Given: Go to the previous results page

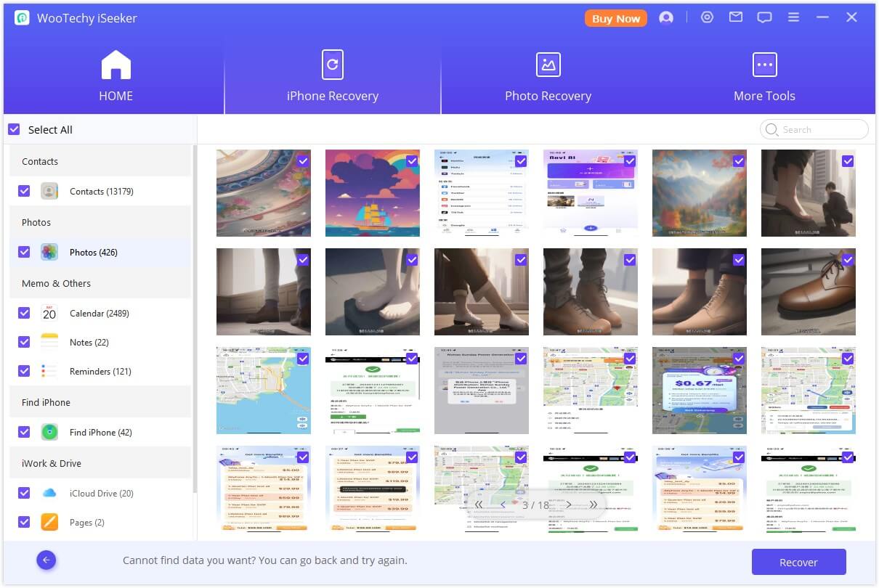Looking at the screenshot, I should tap(503, 504).
